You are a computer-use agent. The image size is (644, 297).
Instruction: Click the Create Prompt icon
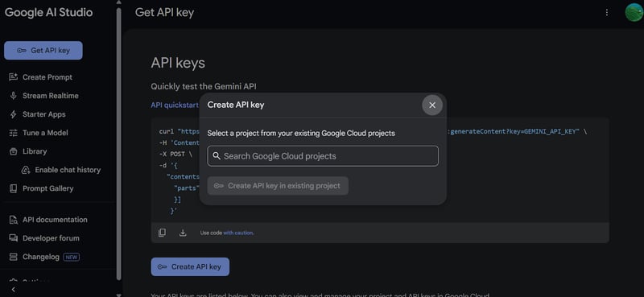(x=14, y=77)
